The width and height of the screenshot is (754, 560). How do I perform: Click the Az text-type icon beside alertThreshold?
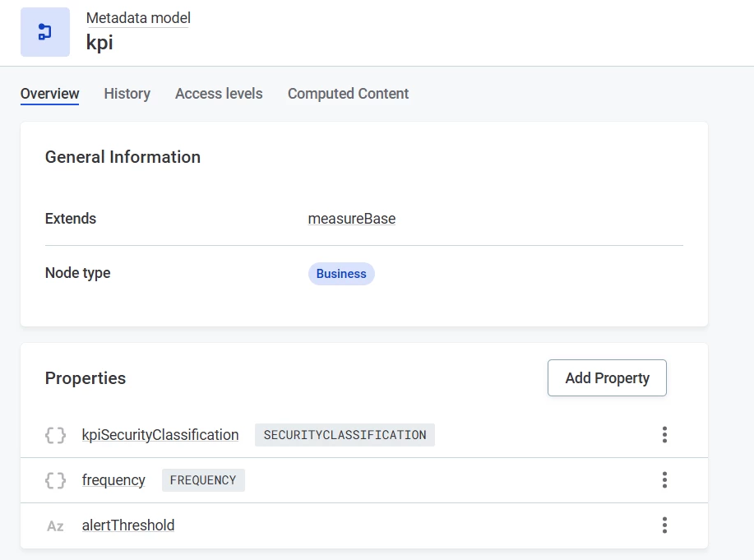(x=55, y=525)
